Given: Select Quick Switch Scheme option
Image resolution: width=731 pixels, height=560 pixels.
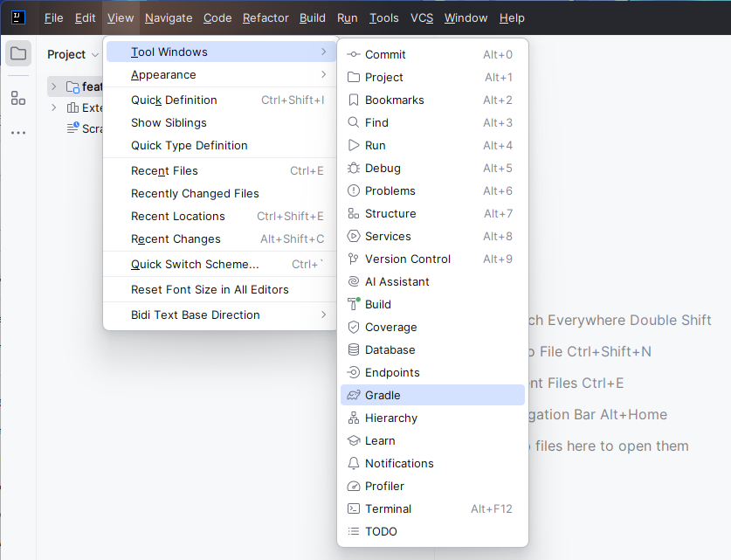Looking at the screenshot, I should point(195,264).
